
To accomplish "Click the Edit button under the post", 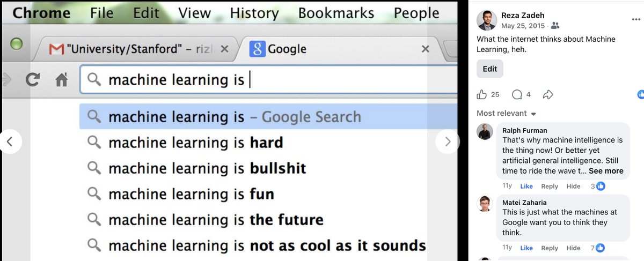I will click(490, 69).
